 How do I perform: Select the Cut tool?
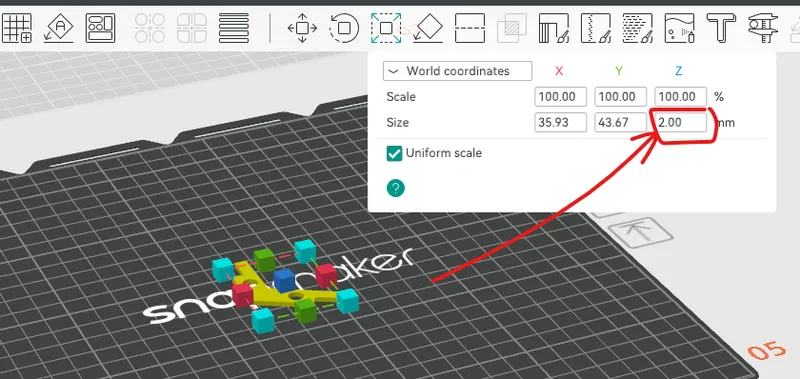pyautogui.click(x=469, y=28)
